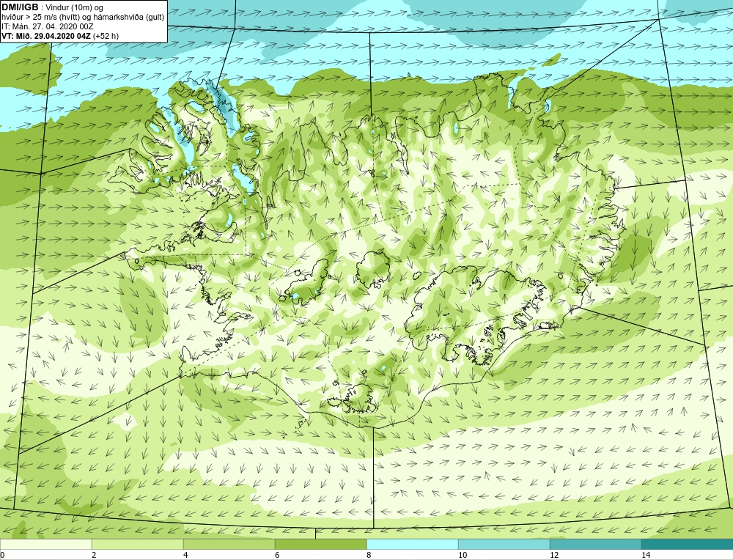Click the 0–2 m/s legend color swatch
This screenshot has width=733, height=560.
tap(45, 544)
